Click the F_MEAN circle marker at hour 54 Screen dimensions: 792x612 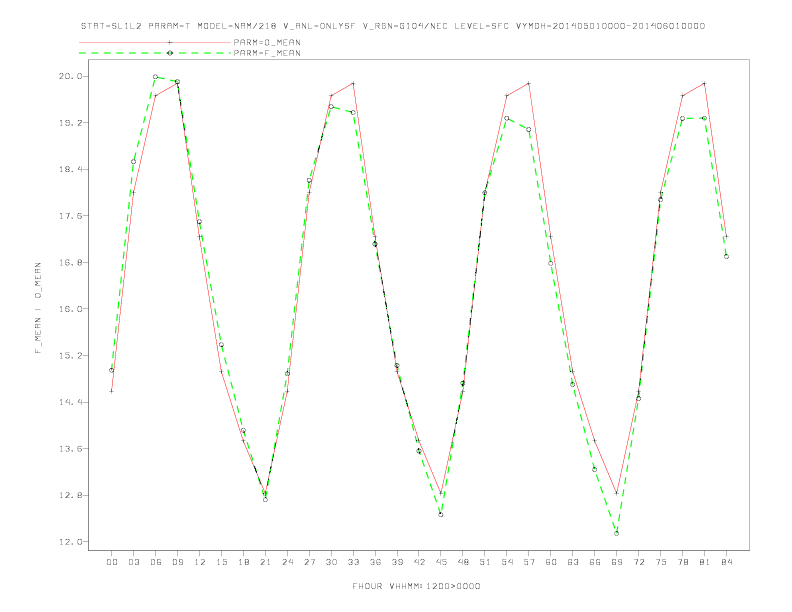pyautogui.click(x=507, y=118)
